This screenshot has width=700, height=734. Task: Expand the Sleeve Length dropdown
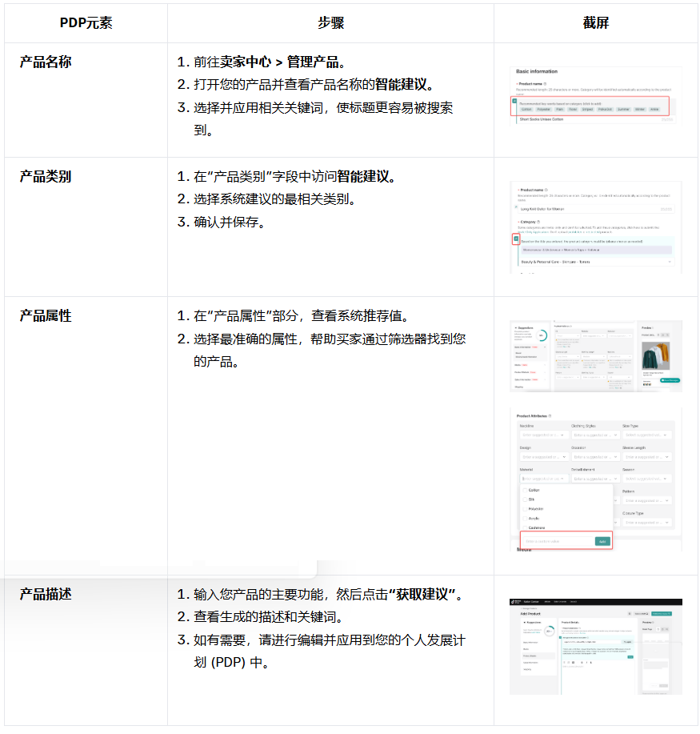[646, 458]
